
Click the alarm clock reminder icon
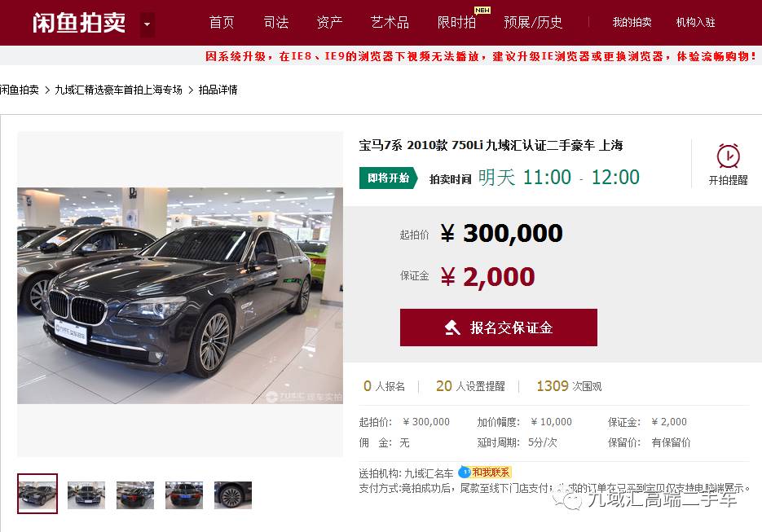point(728,156)
